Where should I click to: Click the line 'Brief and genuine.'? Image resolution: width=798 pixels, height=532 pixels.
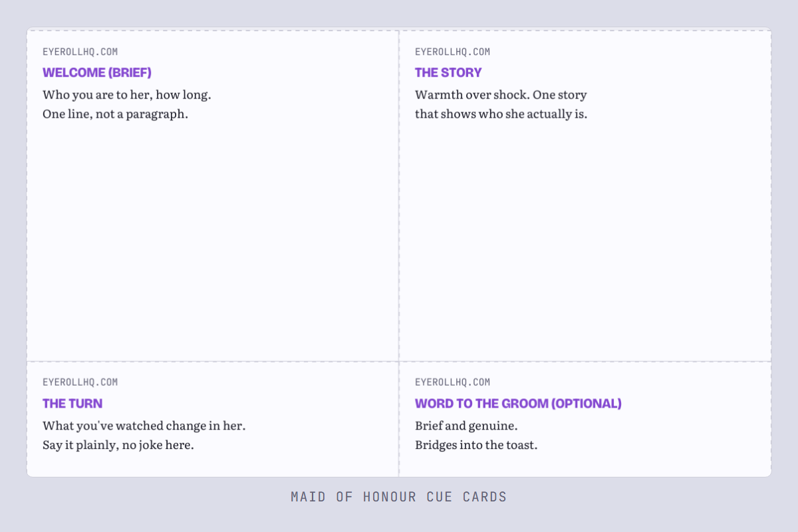[466, 426]
